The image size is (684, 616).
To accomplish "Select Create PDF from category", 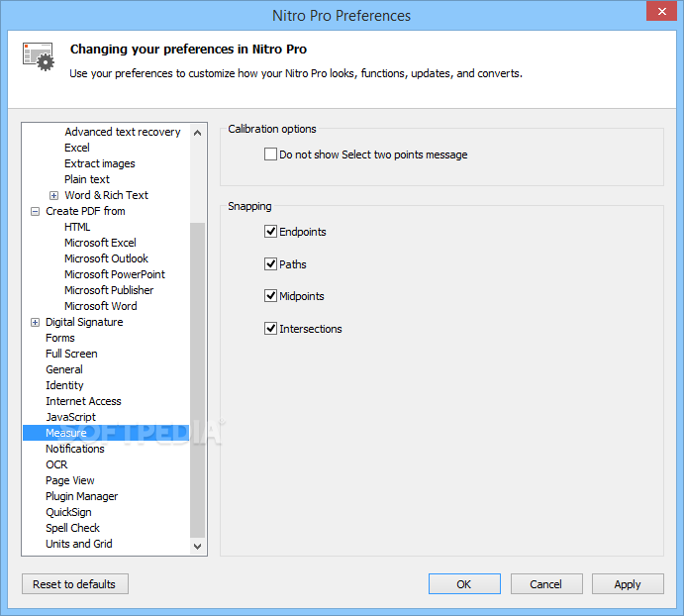I will pyautogui.click(x=85, y=211).
